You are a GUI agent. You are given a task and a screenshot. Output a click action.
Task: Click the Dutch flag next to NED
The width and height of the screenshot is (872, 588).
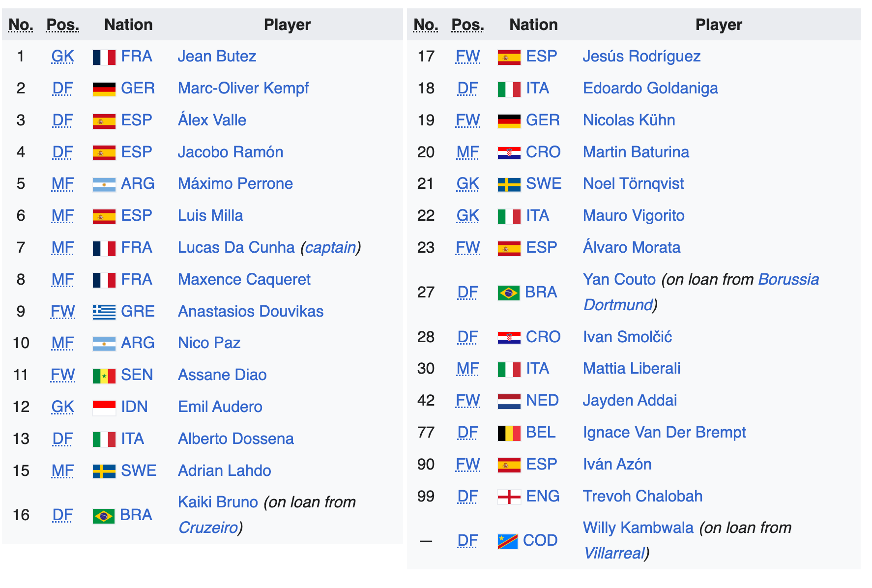509,401
